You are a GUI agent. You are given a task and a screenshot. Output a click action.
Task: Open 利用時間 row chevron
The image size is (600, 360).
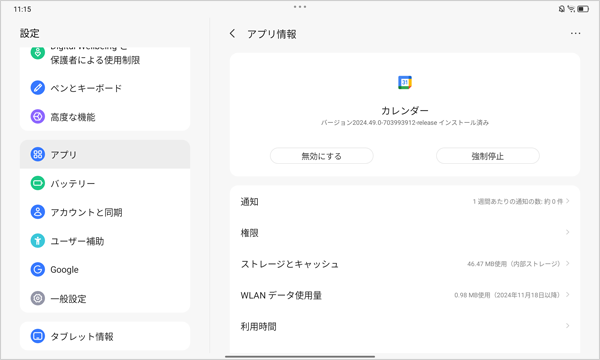tap(567, 326)
